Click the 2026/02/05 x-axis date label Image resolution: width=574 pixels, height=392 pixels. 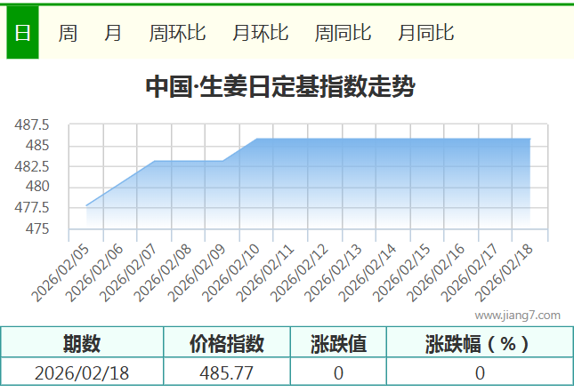coord(61,274)
